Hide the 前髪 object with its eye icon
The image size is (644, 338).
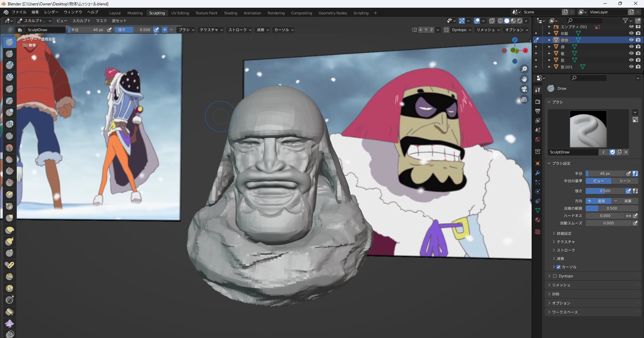(631, 33)
